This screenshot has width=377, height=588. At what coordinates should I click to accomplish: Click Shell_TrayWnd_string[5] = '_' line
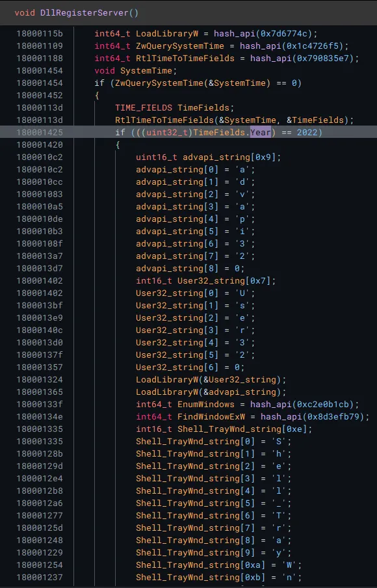click(214, 503)
